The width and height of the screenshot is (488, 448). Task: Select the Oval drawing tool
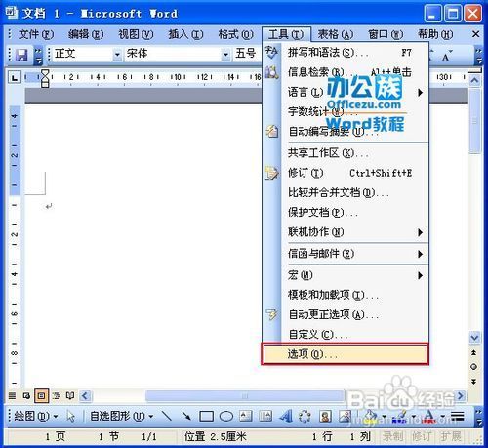point(225,416)
